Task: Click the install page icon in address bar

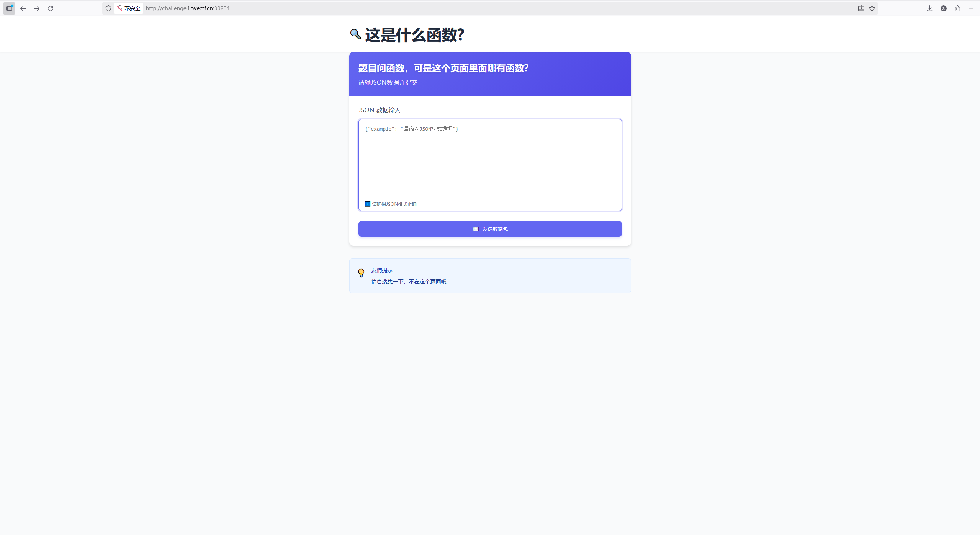Action: coord(861,8)
